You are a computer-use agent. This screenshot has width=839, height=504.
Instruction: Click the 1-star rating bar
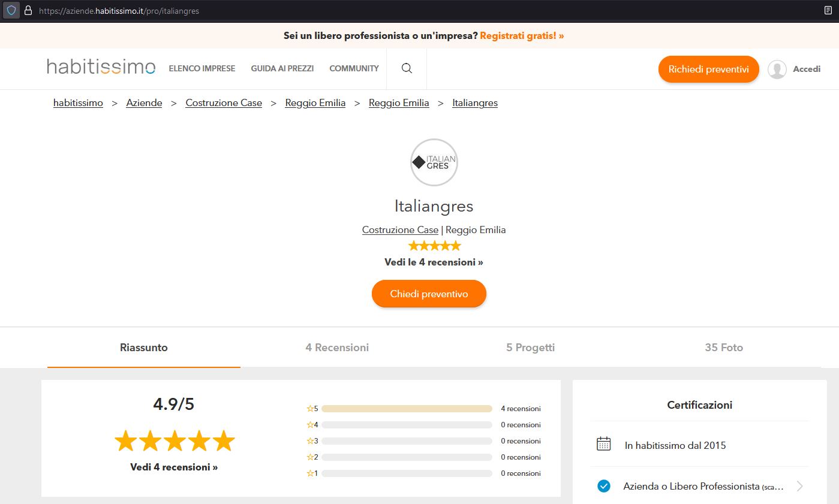pos(407,473)
